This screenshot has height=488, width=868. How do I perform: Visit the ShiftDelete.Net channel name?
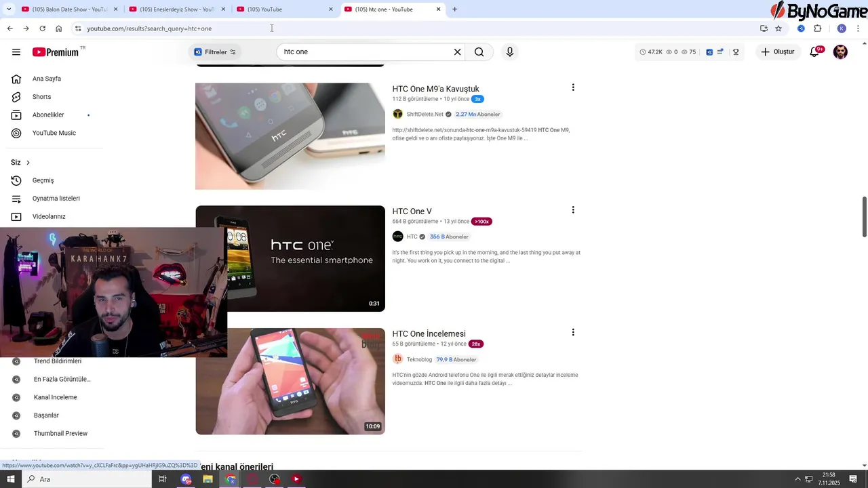point(425,115)
